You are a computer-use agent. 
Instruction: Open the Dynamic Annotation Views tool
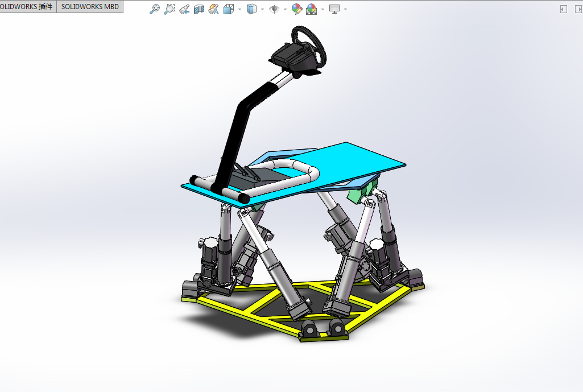coord(214,9)
